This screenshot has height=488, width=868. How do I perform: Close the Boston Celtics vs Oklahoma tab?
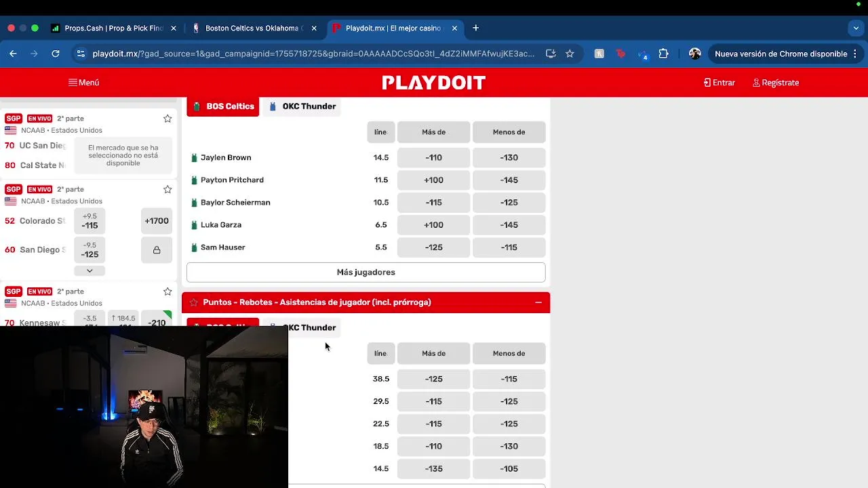pos(314,28)
